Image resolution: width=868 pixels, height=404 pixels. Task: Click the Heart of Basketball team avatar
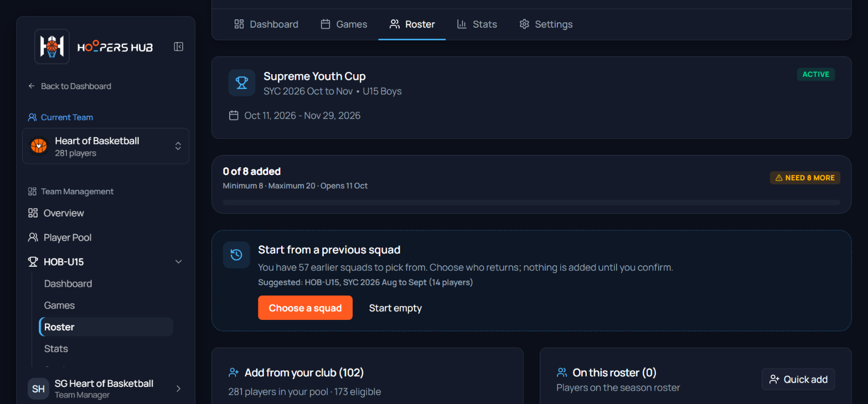[x=39, y=146]
